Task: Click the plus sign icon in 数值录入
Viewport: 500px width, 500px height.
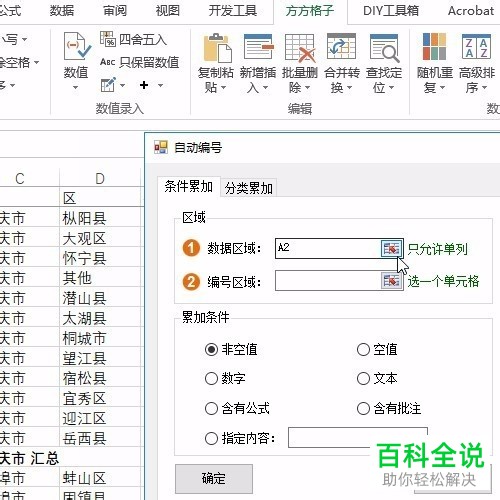Action: tap(144, 85)
